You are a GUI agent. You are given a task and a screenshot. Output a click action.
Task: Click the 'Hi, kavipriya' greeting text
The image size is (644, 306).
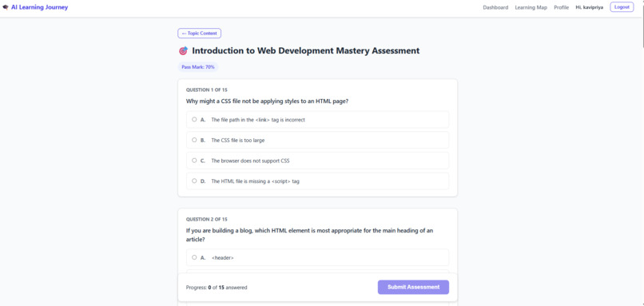point(590,7)
